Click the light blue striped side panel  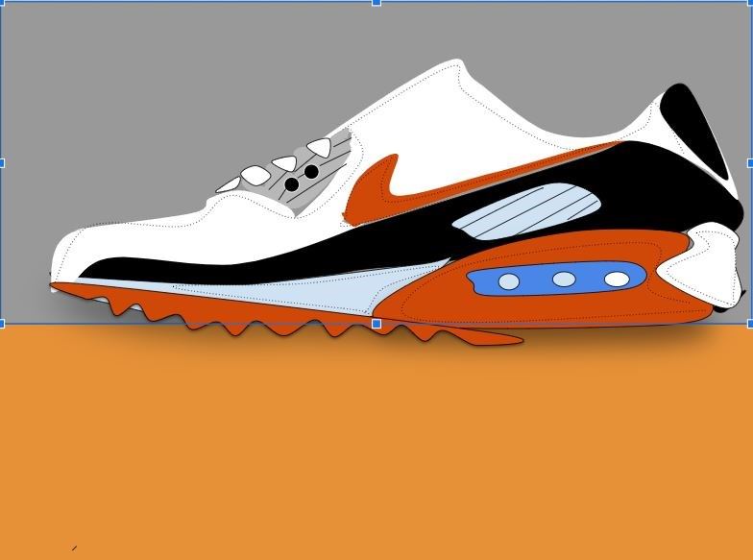[x=528, y=211]
